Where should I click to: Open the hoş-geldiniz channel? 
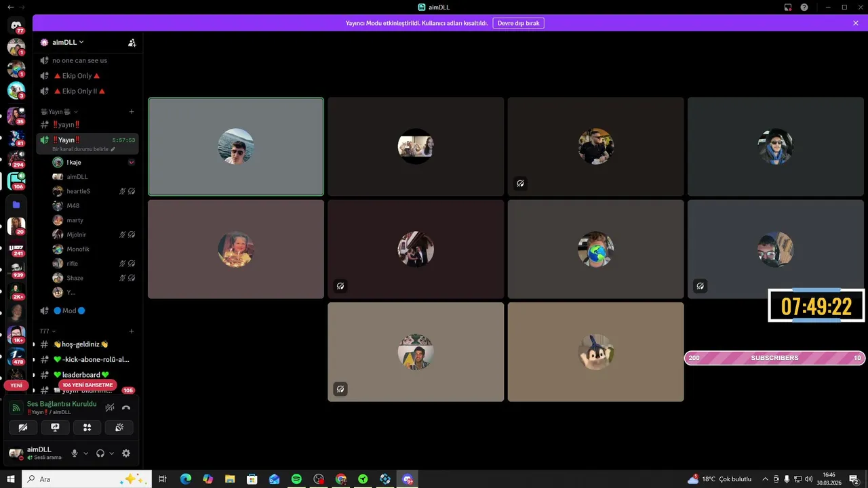tap(87, 344)
